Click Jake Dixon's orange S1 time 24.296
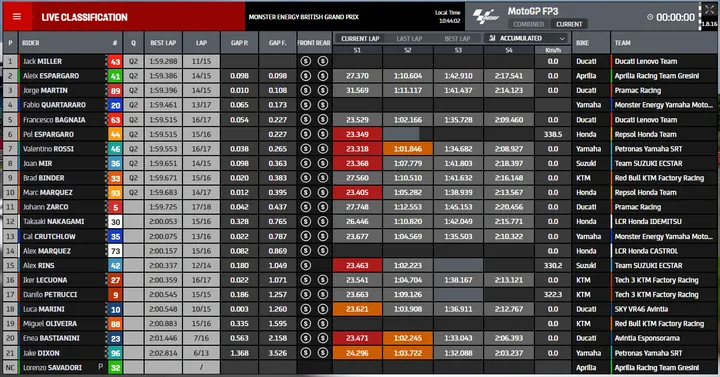Image resolution: width=720 pixels, height=377 pixels. point(357,353)
